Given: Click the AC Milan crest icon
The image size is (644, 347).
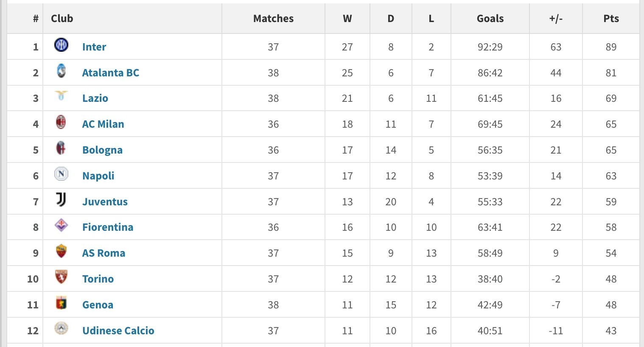Looking at the screenshot, I should click(x=61, y=122).
